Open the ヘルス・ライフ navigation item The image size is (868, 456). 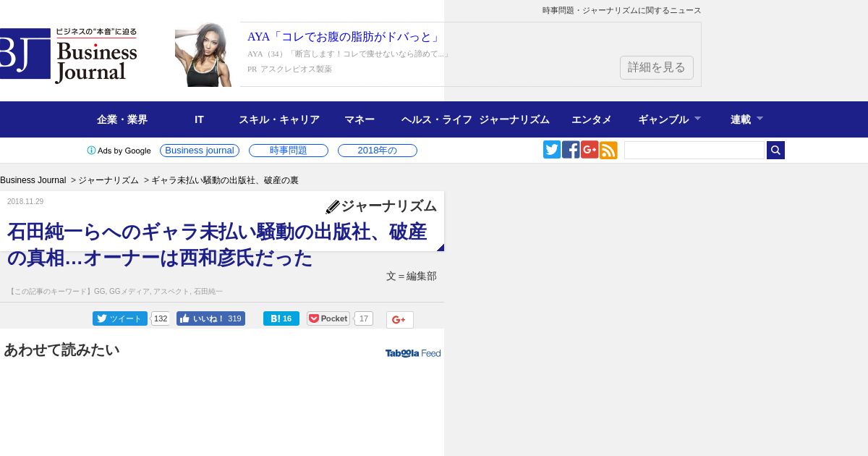tap(437, 119)
